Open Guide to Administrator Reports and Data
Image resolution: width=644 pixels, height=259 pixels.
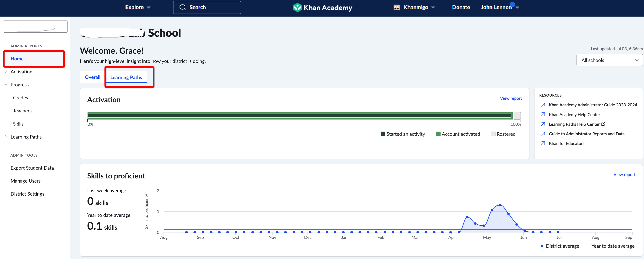(586, 134)
